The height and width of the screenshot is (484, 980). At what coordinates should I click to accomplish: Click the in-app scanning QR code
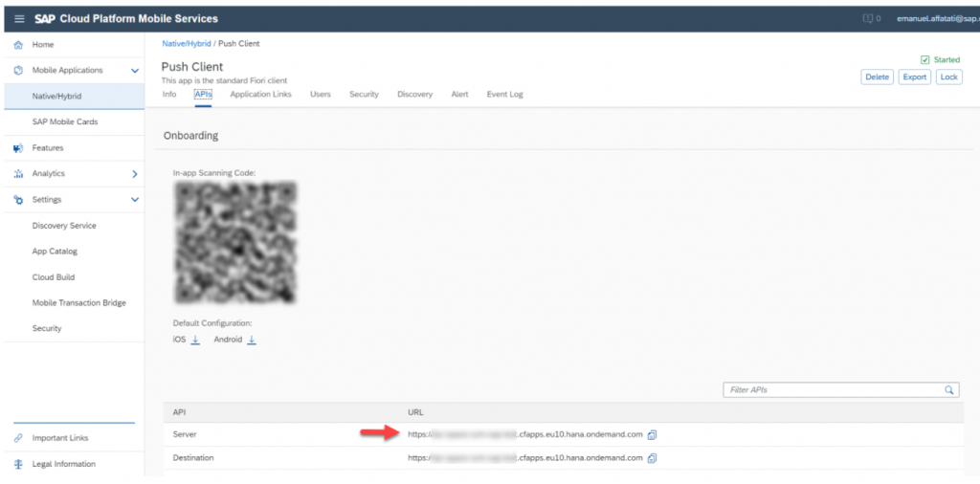(x=235, y=242)
